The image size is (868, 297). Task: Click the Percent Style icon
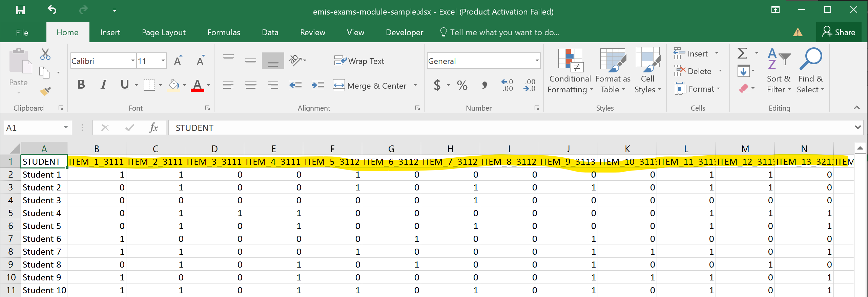(x=462, y=85)
